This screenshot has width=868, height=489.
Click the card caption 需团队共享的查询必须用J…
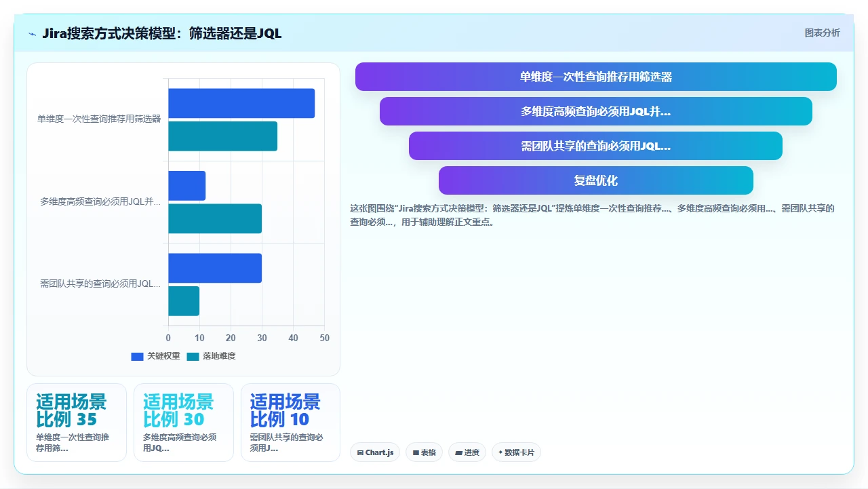coord(286,442)
